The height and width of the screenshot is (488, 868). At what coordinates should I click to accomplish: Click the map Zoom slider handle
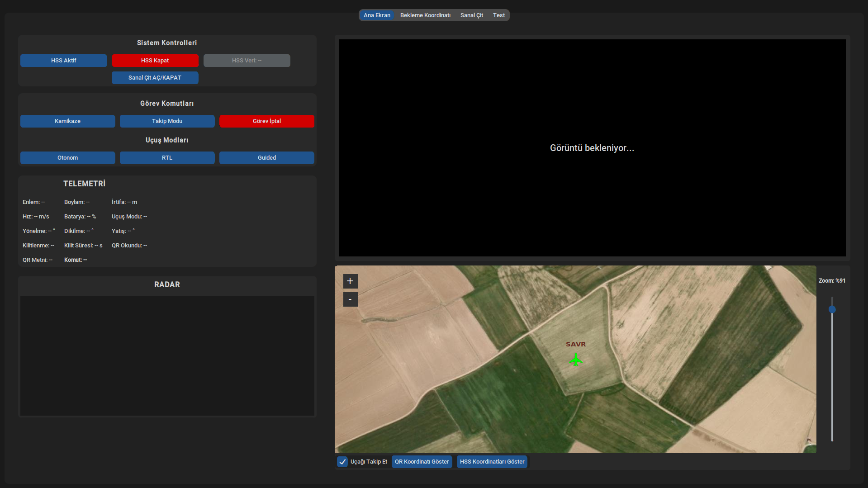tap(832, 309)
